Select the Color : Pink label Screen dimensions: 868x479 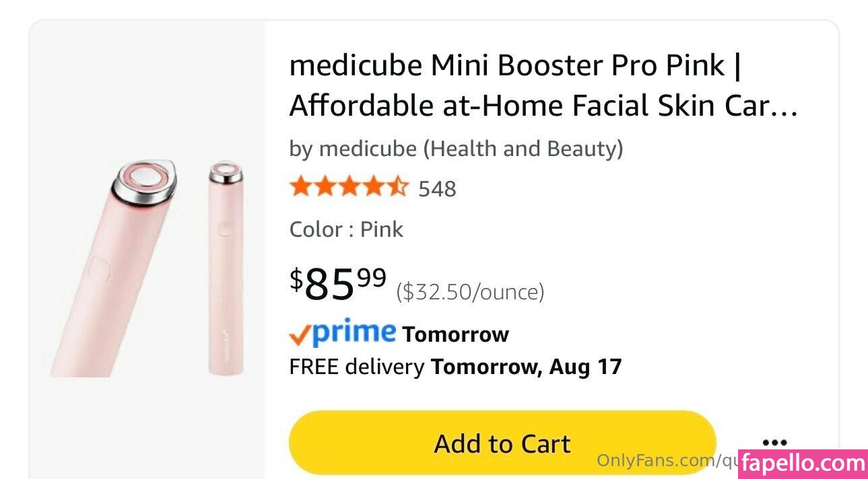[346, 229]
